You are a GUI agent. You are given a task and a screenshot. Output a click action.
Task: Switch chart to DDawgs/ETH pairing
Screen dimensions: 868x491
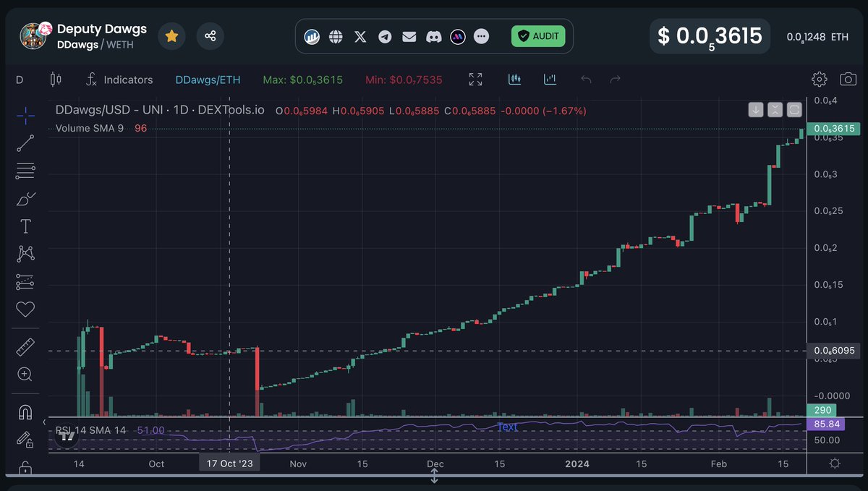(x=208, y=80)
